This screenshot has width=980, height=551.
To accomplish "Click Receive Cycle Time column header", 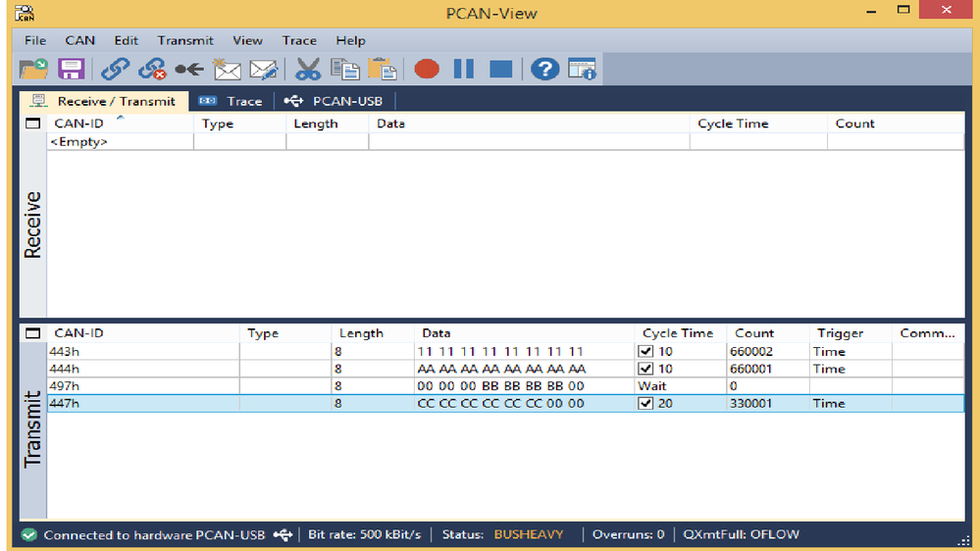I will (758, 124).
